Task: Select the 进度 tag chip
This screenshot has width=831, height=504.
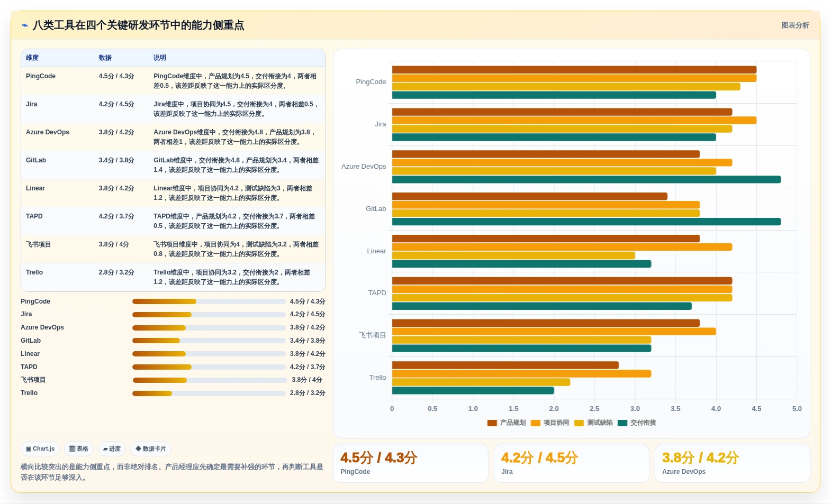Action: tap(112, 449)
